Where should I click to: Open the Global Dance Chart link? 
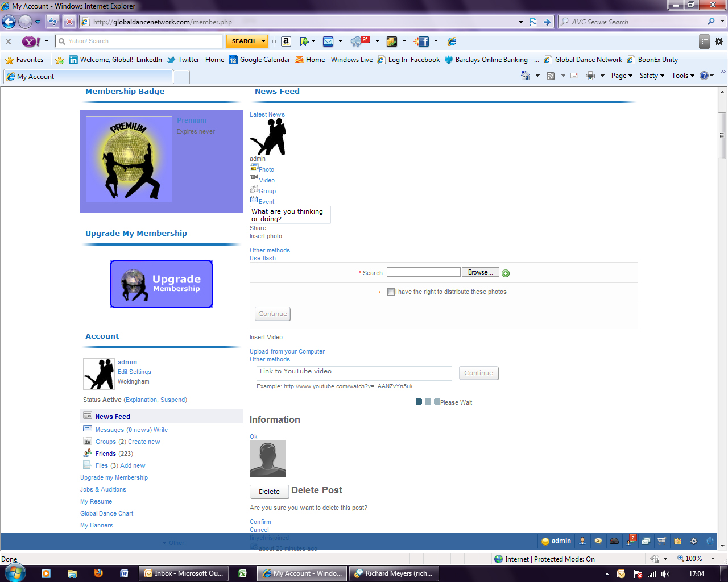pos(107,514)
